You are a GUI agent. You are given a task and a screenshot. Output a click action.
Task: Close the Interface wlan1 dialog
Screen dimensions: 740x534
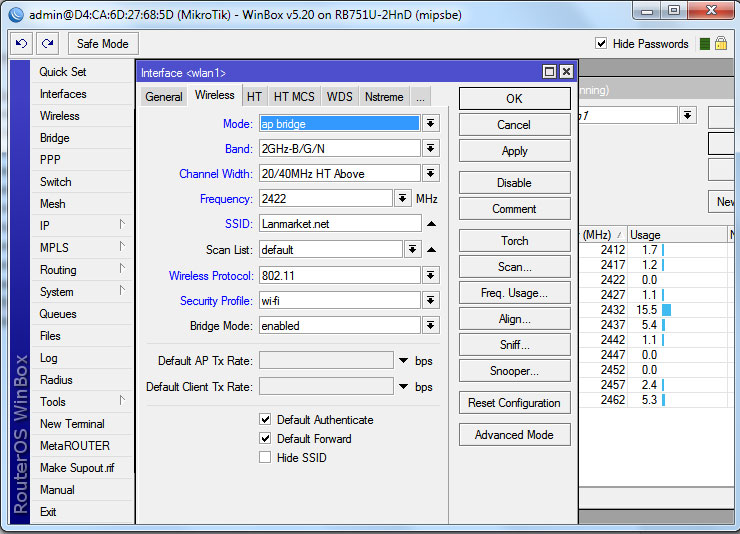click(566, 72)
